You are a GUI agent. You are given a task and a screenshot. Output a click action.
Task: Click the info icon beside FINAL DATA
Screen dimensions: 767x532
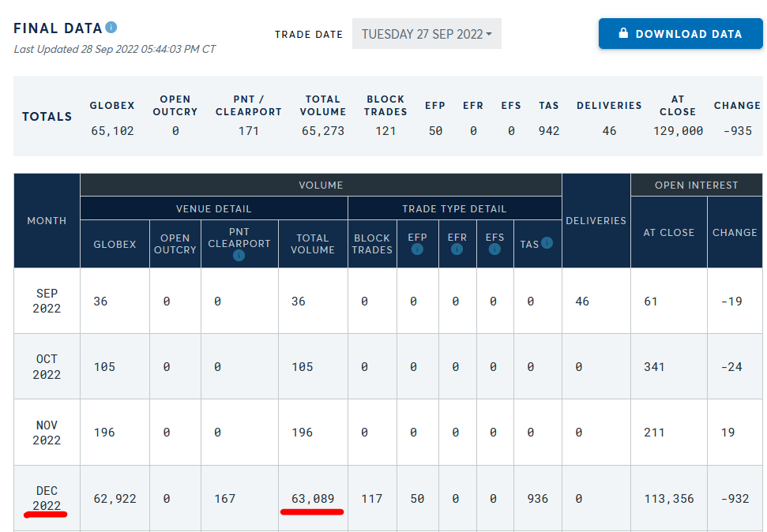111,28
